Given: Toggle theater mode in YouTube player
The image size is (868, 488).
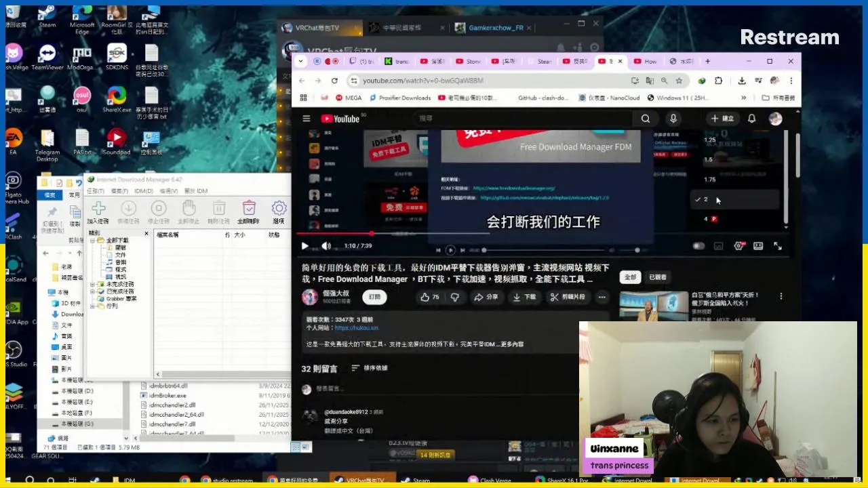Looking at the screenshot, I should [758, 246].
